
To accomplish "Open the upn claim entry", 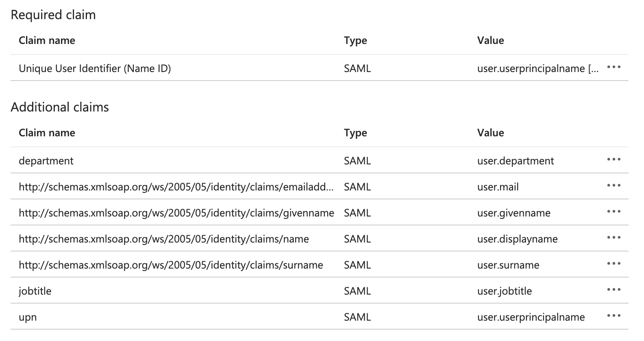I will (28, 317).
